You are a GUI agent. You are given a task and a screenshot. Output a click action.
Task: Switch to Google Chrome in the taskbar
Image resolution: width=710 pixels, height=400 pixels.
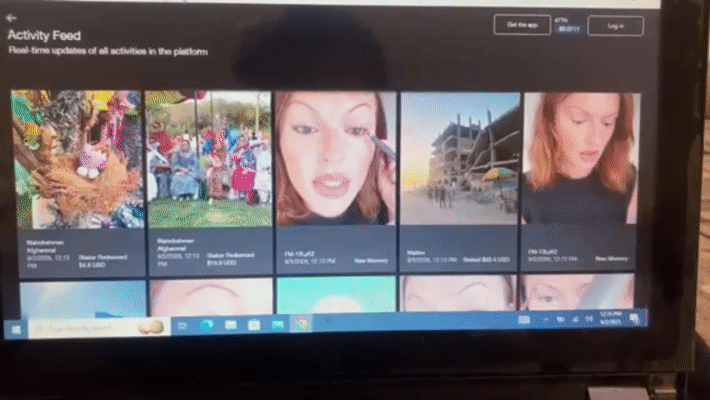click(301, 323)
